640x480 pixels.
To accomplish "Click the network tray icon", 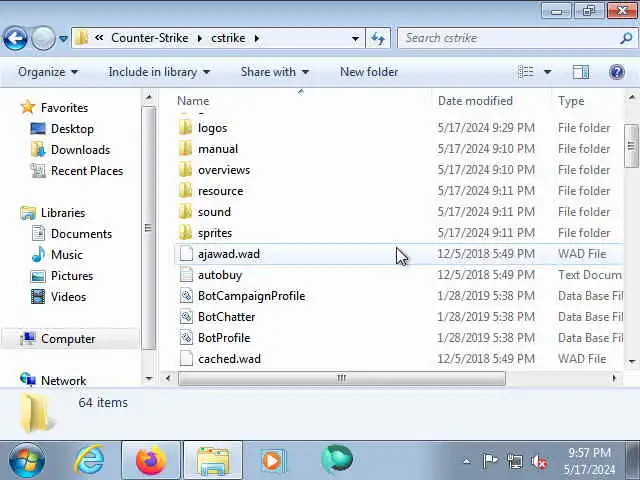I will coord(514,462).
